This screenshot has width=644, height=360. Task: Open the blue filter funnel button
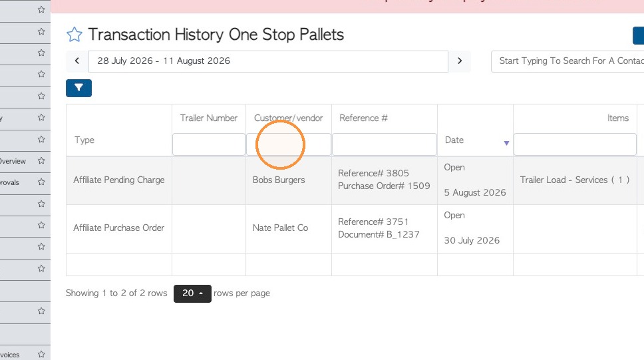point(79,88)
